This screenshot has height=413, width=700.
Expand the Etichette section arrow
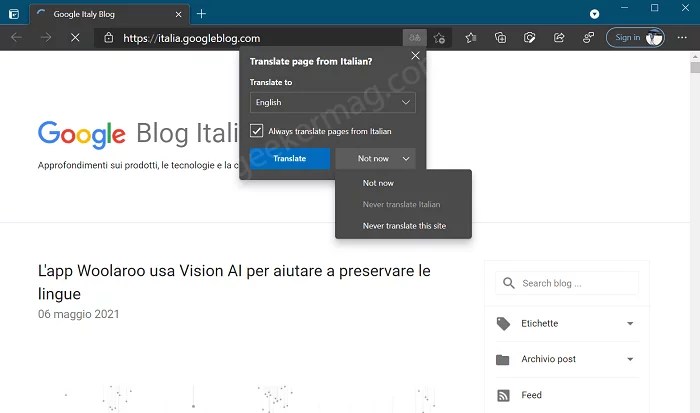pos(630,324)
